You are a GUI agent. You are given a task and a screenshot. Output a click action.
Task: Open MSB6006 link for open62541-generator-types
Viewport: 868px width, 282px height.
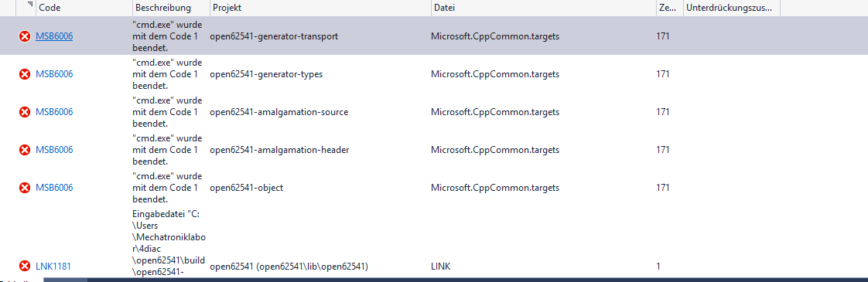click(x=54, y=74)
